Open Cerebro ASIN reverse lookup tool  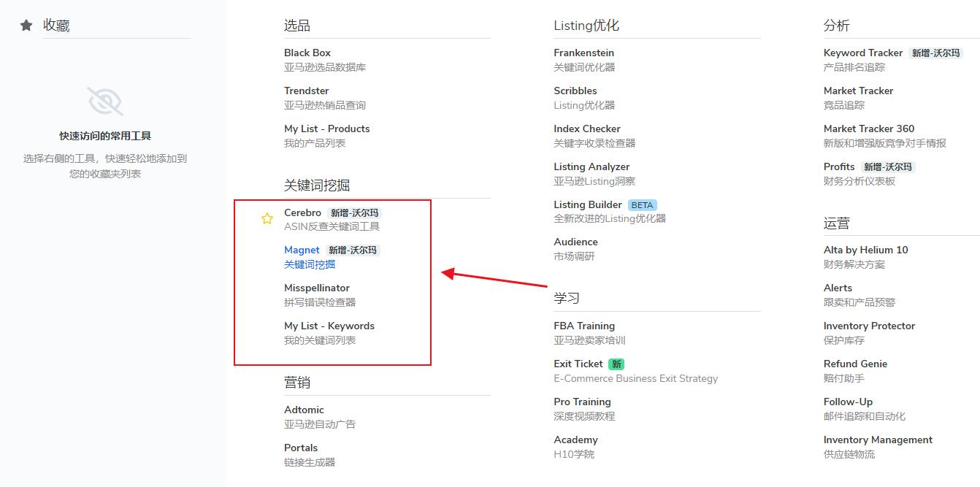(302, 213)
